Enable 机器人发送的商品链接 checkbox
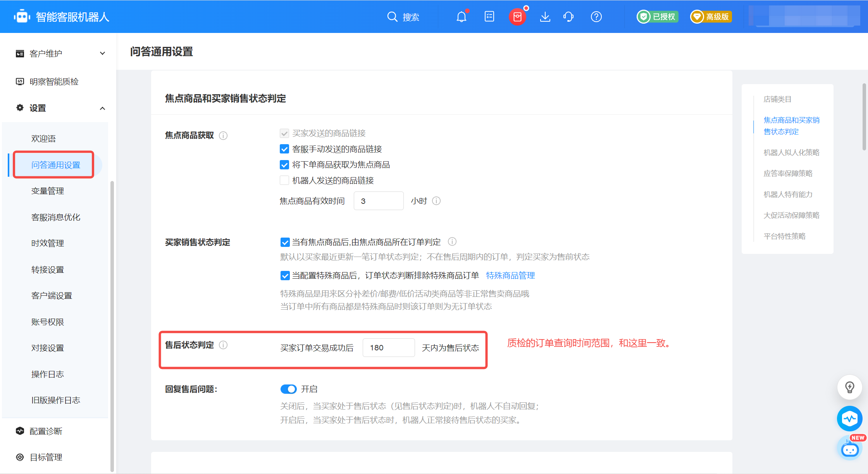Viewport: 868px width, 474px height. click(x=284, y=181)
